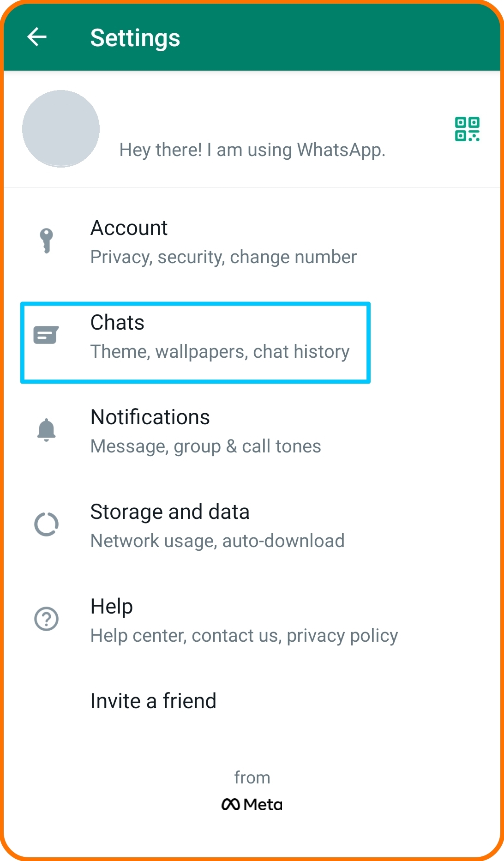The image size is (504, 861).
Task: Select Invite a friend
Action: click(x=252, y=701)
